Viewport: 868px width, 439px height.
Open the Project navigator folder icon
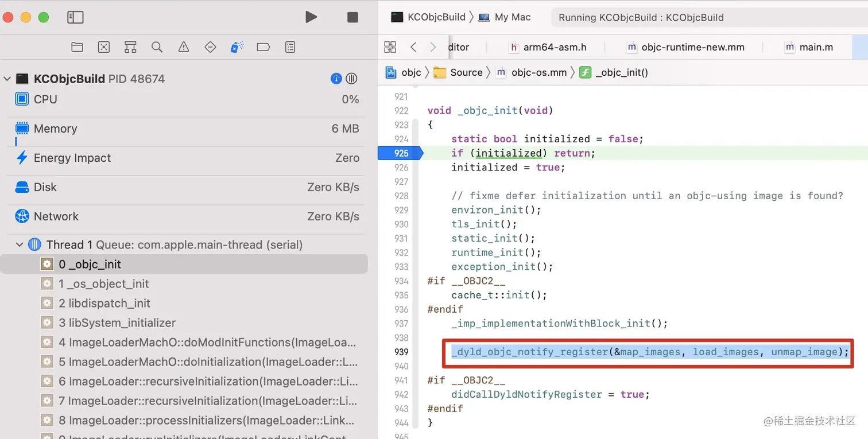77,46
